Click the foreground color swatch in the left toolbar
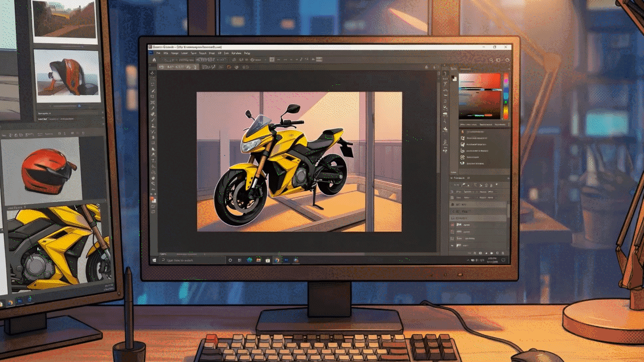The image size is (644, 362). click(152, 199)
